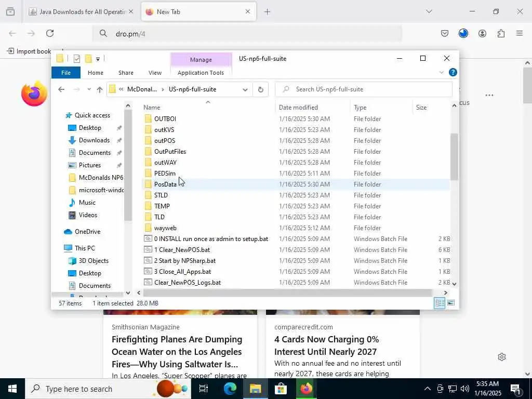532x399 pixels.
Task: Click the properties quick access toolbar icon
Action: 77,59
